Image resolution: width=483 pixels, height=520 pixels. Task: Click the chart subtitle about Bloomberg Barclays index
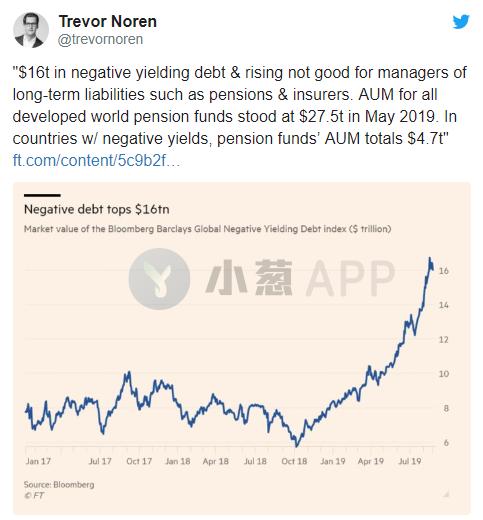click(x=208, y=229)
